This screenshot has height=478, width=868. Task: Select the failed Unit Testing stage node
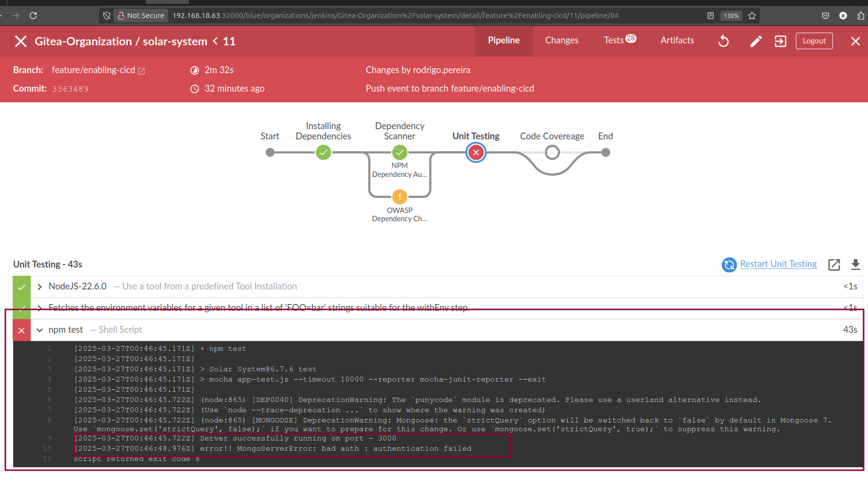pyautogui.click(x=476, y=153)
